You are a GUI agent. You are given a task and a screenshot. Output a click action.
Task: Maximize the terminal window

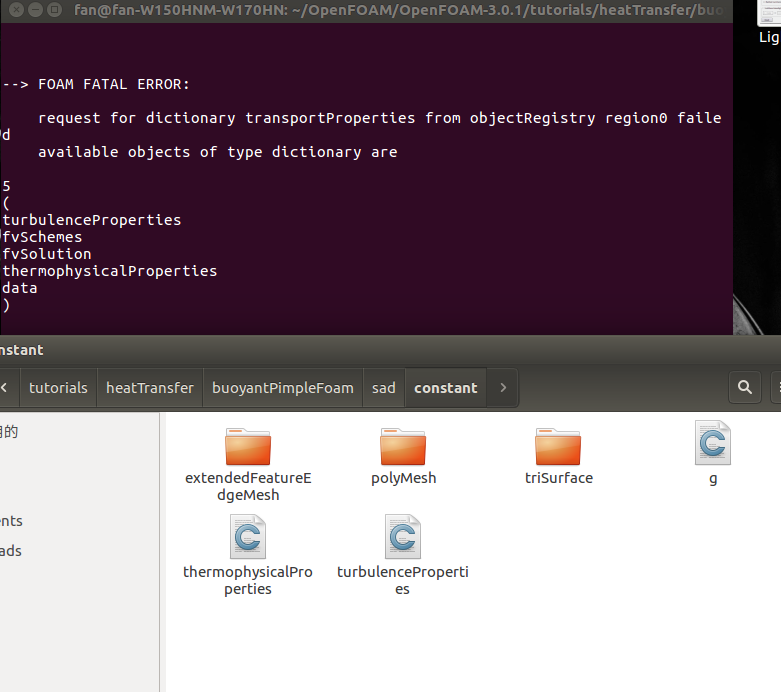coord(54,9)
